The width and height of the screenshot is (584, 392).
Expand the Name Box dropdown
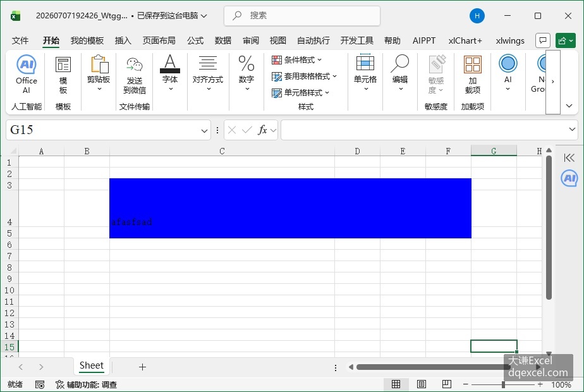(204, 130)
